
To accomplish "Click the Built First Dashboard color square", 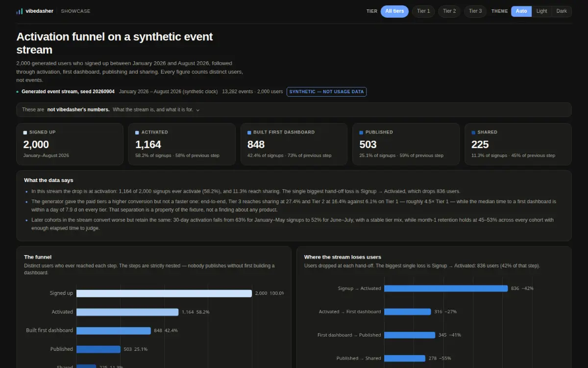I will tap(249, 132).
